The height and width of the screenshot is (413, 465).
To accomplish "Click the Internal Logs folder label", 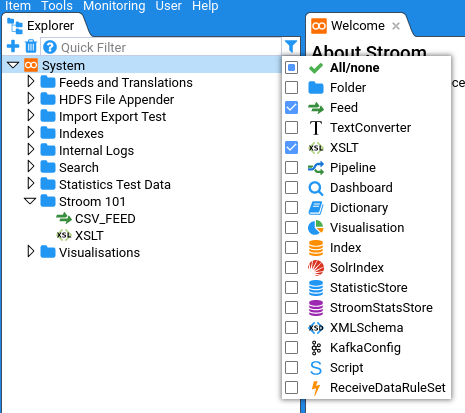I will coord(96,151).
